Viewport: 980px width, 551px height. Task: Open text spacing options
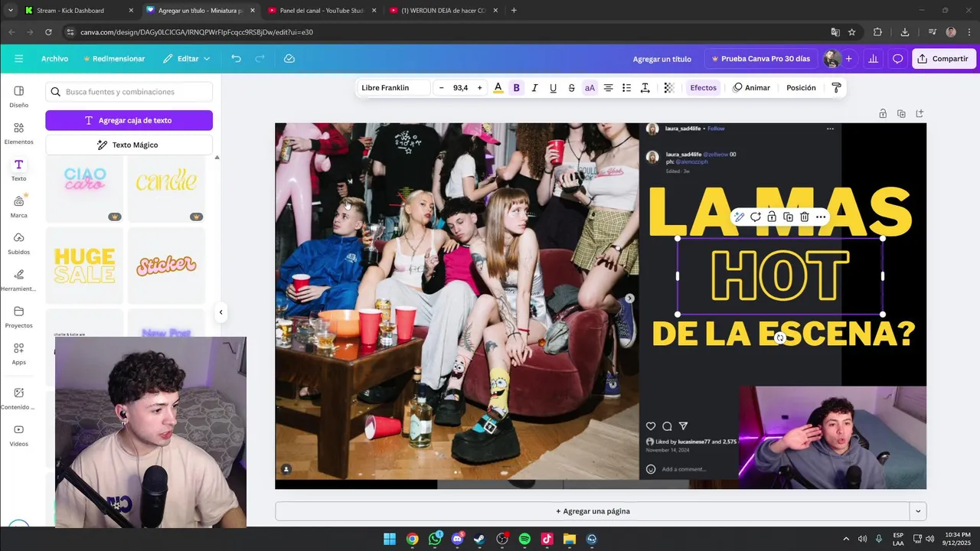pos(645,88)
